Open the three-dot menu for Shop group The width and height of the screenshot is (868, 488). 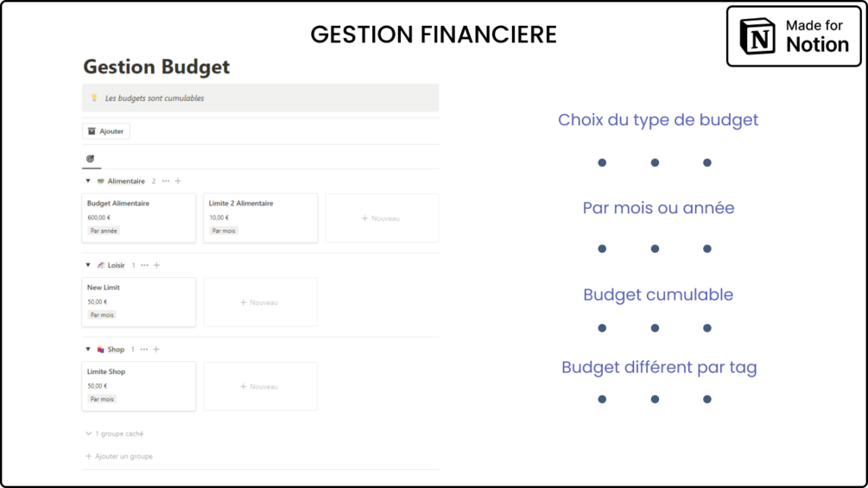144,350
